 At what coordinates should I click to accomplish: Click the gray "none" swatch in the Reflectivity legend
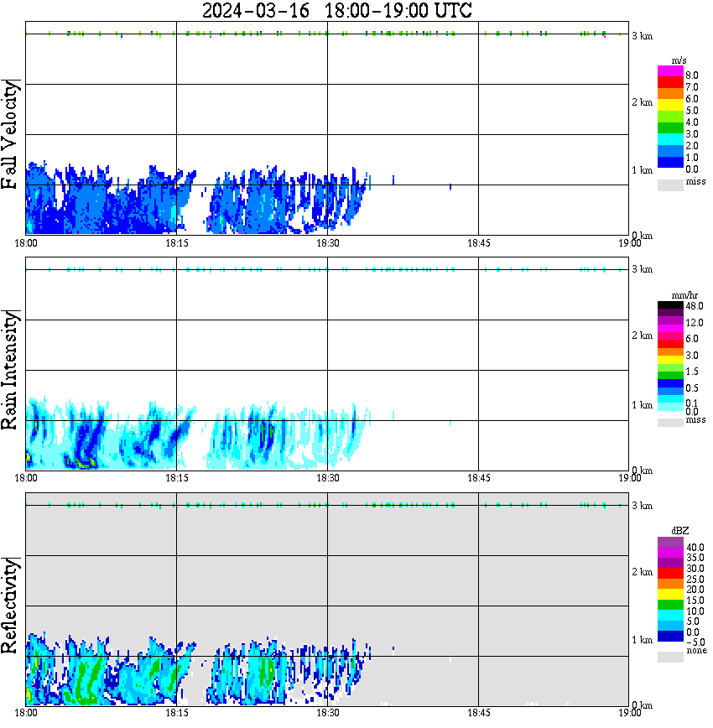(670, 657)
